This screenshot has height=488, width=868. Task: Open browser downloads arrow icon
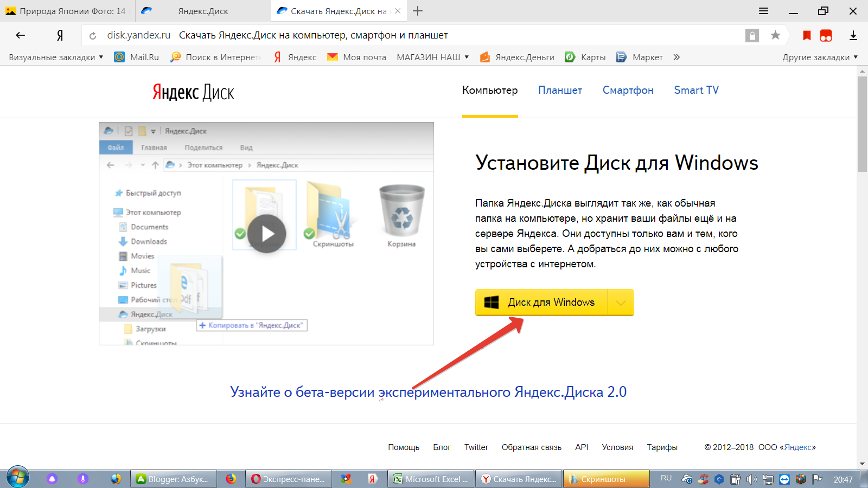[853, 35]
